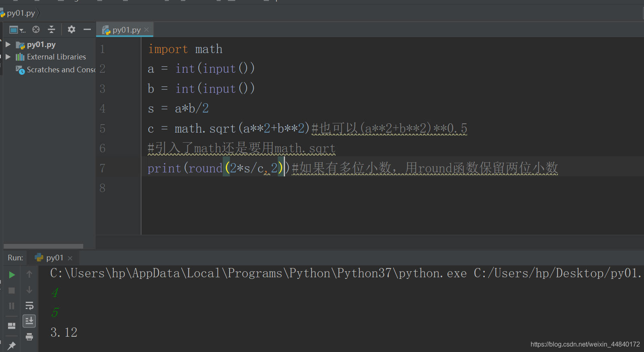Close the py01 run tab
The width and height of the screenshot is (644, 352).
tap(70, 258)
